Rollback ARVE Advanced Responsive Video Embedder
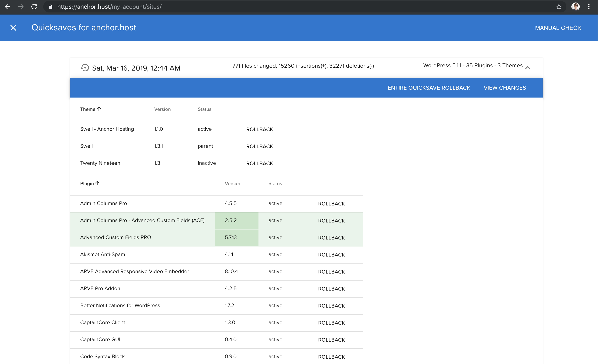598x364 pixels. 331,272
